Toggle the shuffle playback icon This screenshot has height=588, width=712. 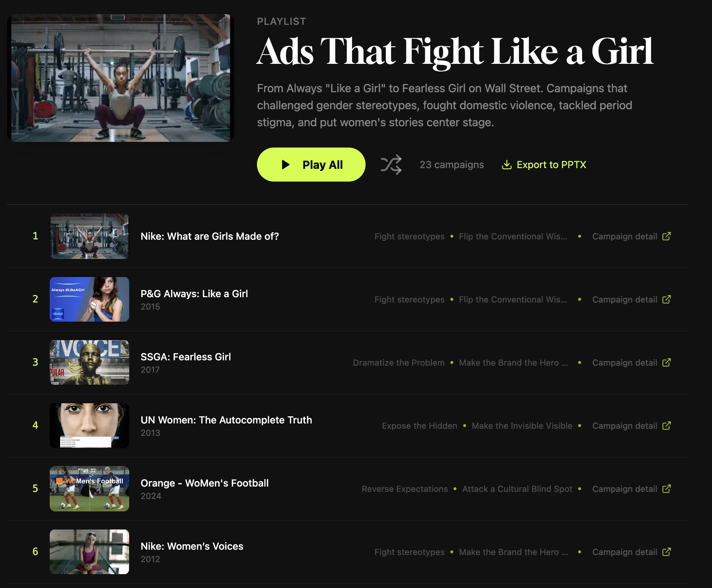pos(391,165)
